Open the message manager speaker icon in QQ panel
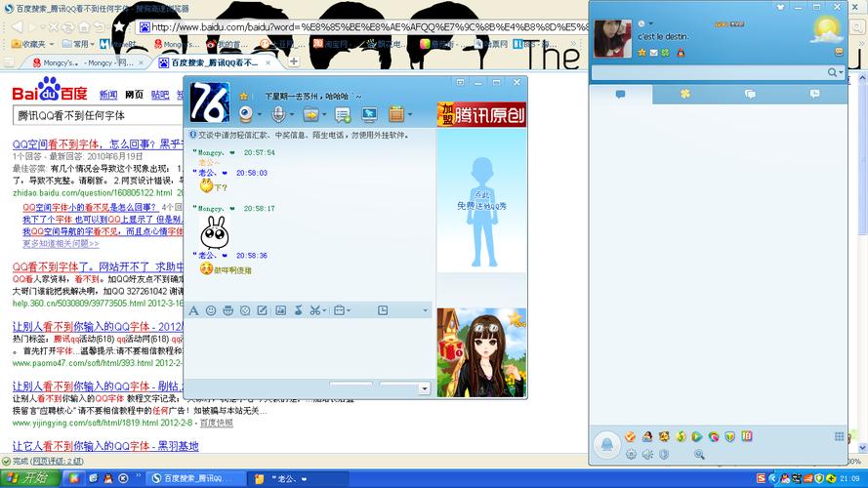Viewport: 868px width, 488px height. pos(647,454)
